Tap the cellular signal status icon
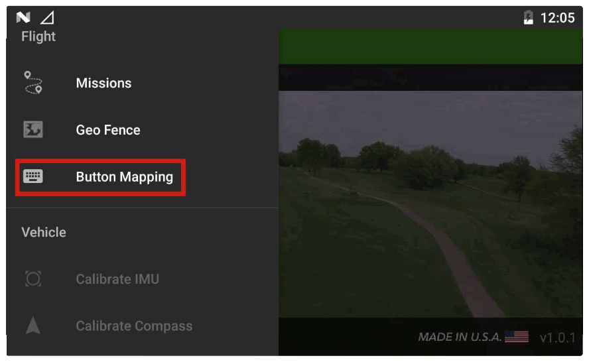The width and height of the screenshot is (589, 364). 48,17
